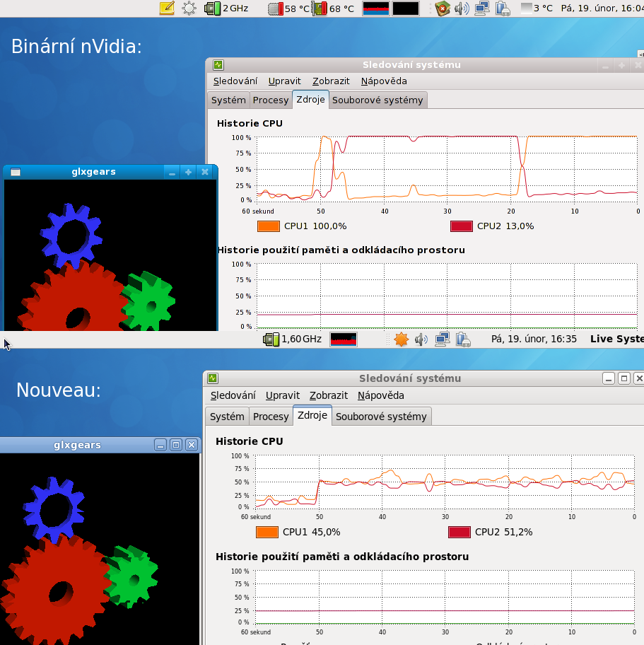Click the clipboard manager icon in top panel
644x645 pixels.
(x=503, y=8)
